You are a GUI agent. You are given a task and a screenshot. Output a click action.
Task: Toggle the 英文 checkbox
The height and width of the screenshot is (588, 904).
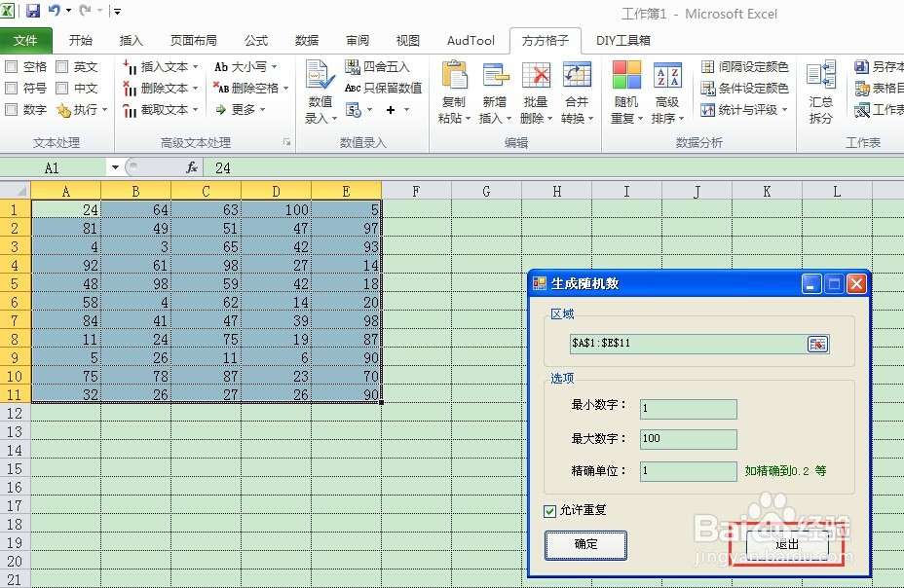(x=62, y=67)
